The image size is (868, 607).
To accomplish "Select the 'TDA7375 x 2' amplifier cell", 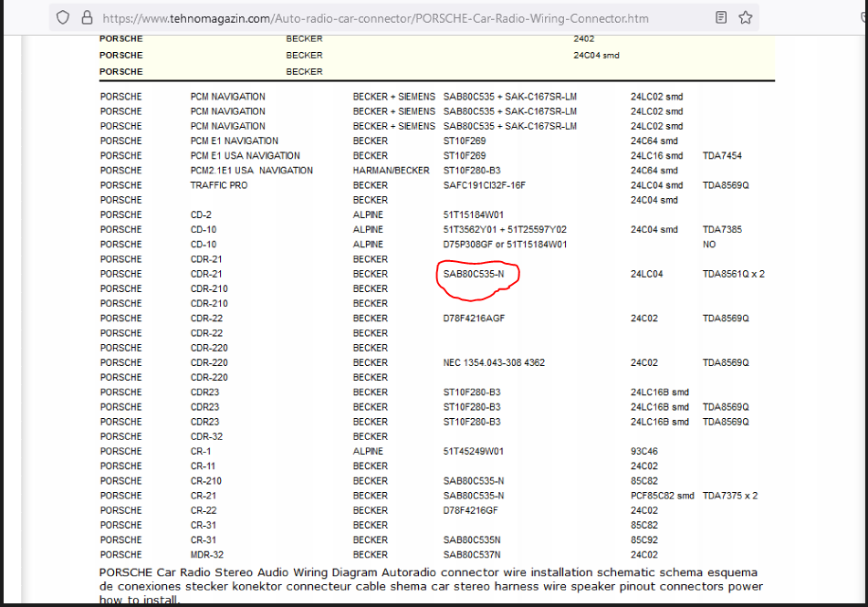I will click(x=730, y=496).
